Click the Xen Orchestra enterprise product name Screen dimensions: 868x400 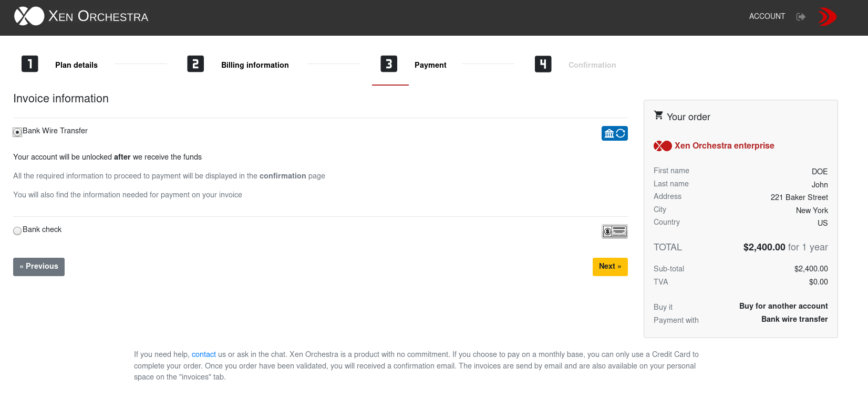(725, 146)
